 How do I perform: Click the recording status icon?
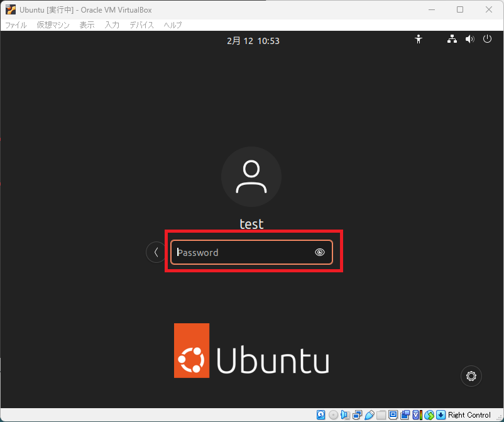(x=405, y=414)
